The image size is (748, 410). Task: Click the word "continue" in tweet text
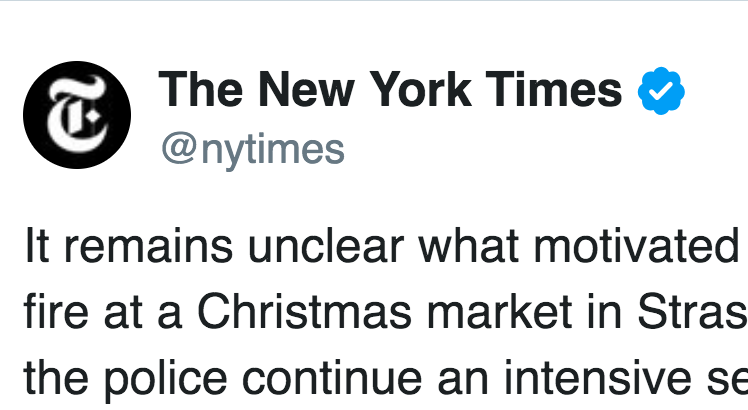click(x=332, y=378)
